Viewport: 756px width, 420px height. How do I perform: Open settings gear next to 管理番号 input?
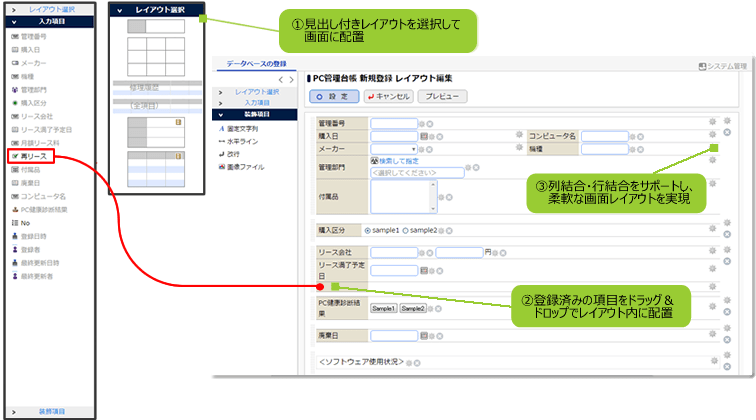click(422, 124)
